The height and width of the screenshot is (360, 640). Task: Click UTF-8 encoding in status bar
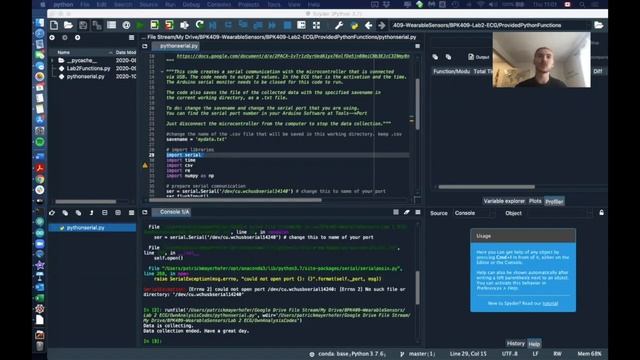point(509,354)
